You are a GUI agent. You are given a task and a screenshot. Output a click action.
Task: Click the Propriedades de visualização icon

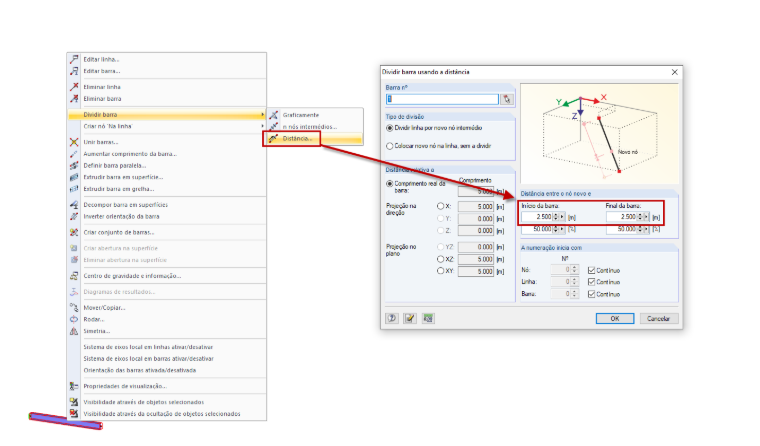74,386
